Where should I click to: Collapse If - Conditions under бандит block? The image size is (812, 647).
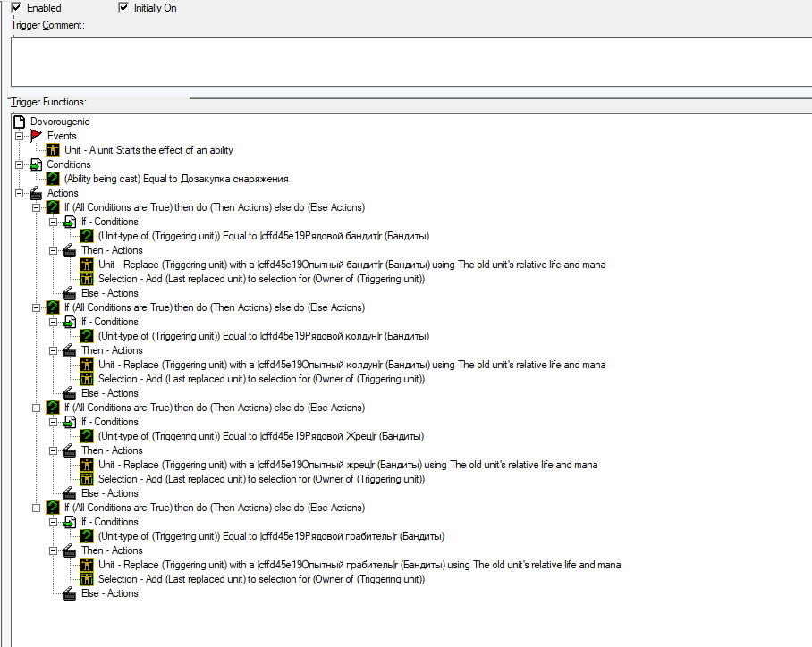tap(54, 222)
